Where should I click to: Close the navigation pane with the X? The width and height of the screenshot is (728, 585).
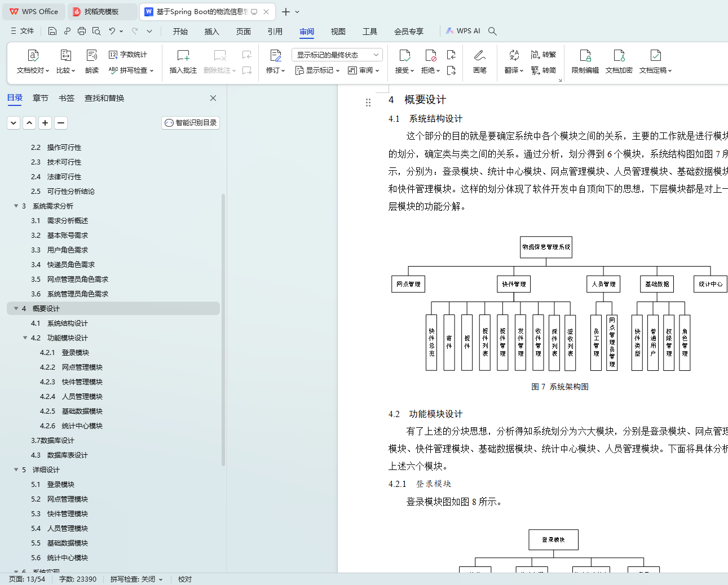click(213, 98)
